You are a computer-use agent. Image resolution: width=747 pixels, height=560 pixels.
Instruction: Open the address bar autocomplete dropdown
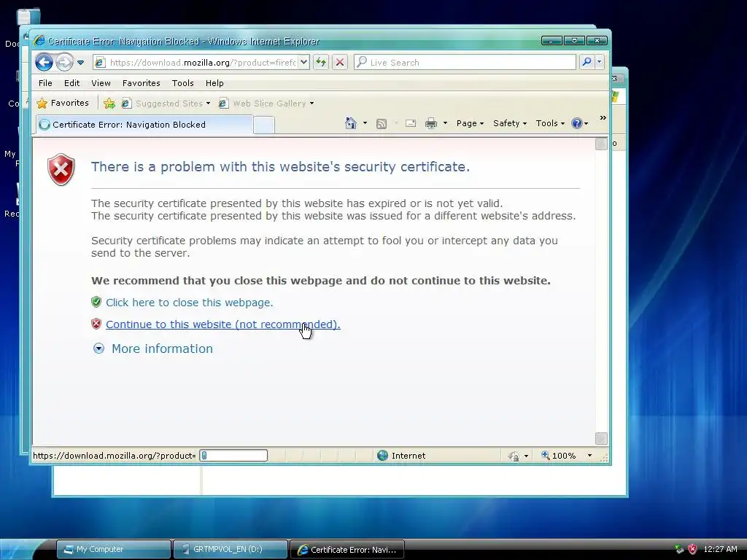coord(304,63)
